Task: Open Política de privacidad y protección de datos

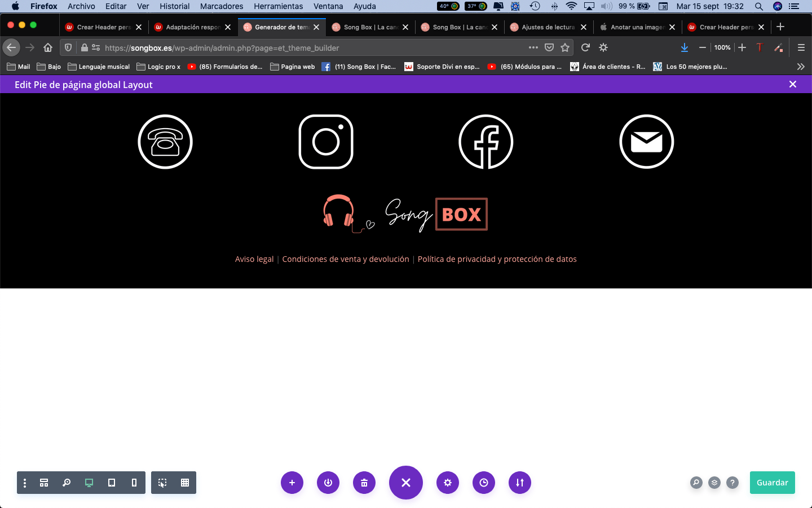Action: (x=497, y=259)
